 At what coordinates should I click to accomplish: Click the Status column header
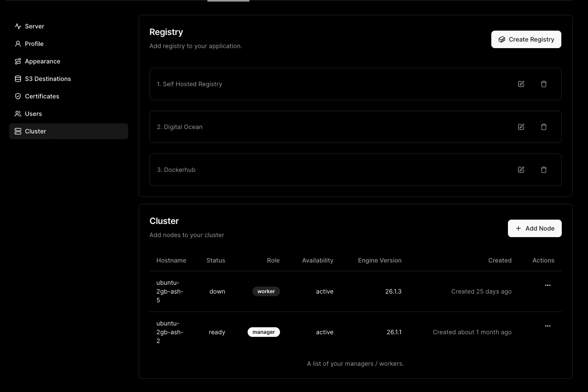pos(216,260)
